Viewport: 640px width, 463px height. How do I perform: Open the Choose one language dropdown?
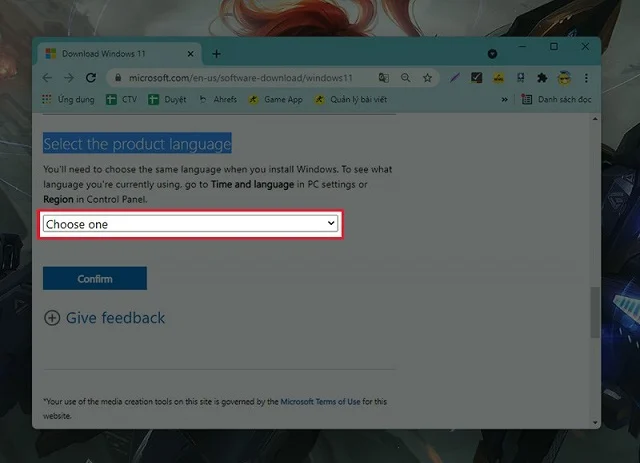(191, 224)
